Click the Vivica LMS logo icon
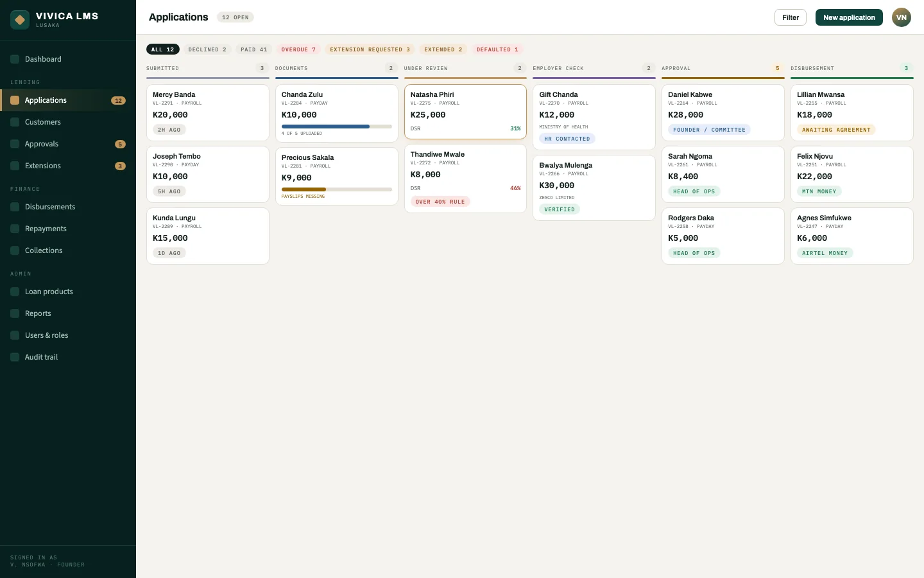 (x=20, y=20)
